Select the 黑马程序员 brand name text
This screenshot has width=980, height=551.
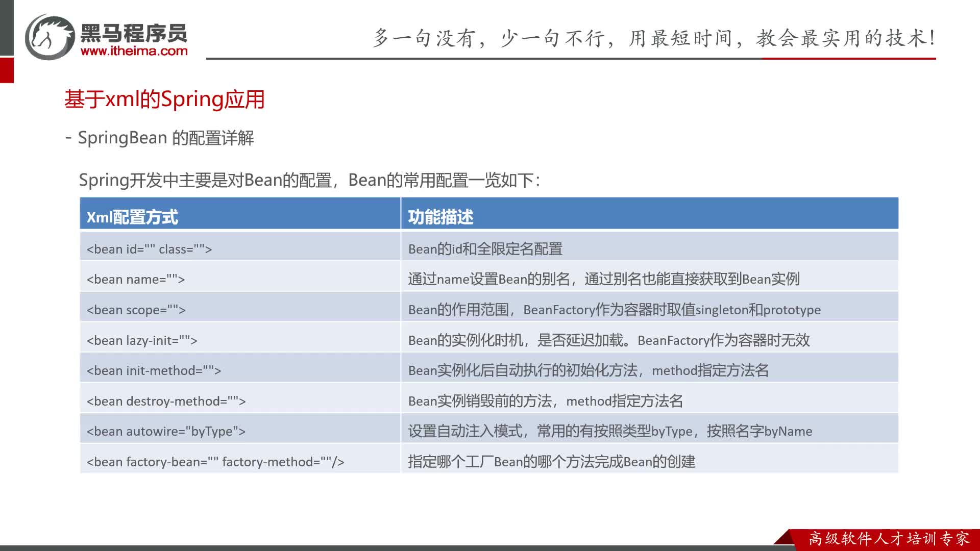pyautogui.click(x=134, y=33)
